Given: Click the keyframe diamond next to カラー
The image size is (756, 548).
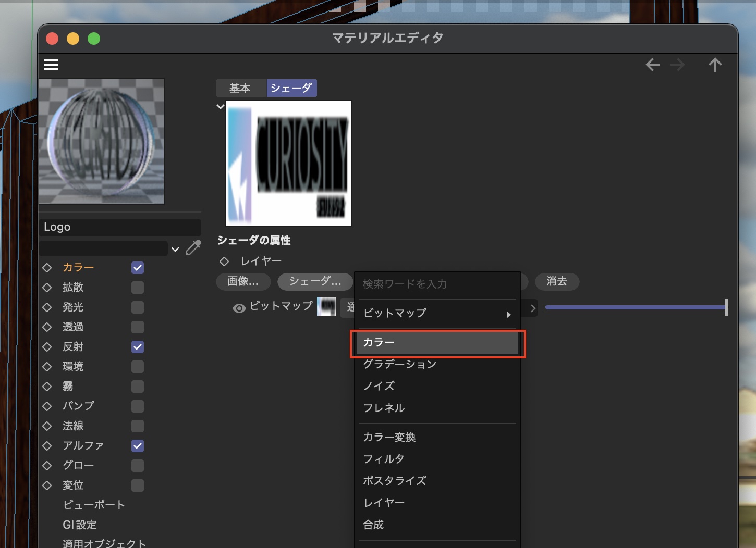Looking at the screenshot, I should point(47,268).
